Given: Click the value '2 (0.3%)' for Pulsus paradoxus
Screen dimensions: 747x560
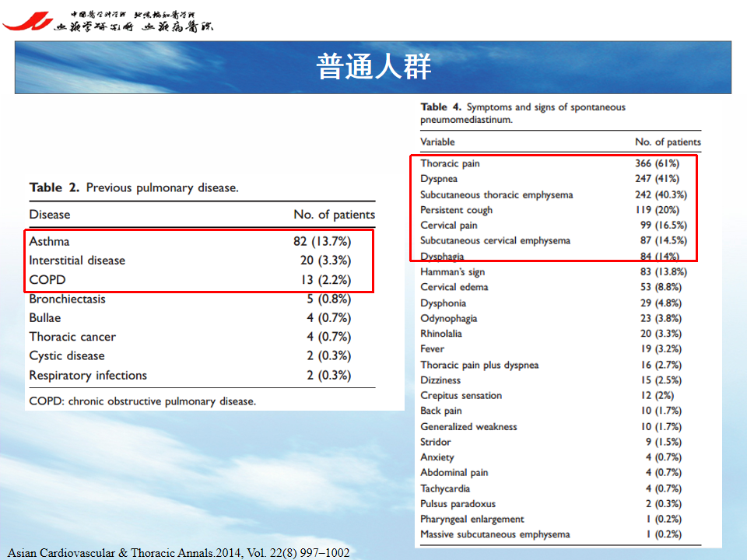Looking at the screenshot, I should pyautogui.click(x=664, y=504).
